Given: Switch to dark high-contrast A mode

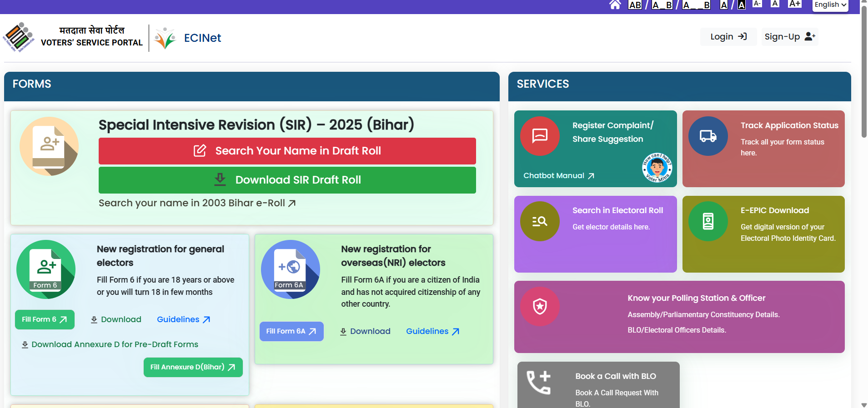Looking at the screenshot, I should click(741, 5).
